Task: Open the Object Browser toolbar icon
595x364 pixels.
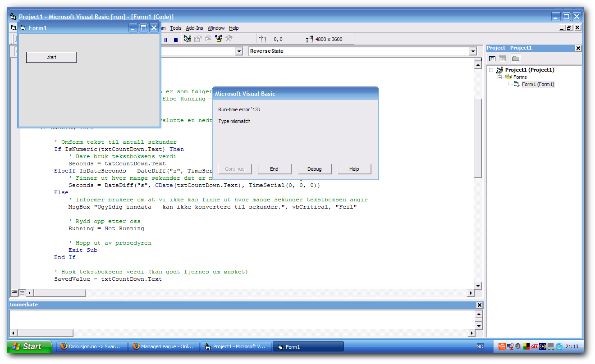Action: pos(219,39)
